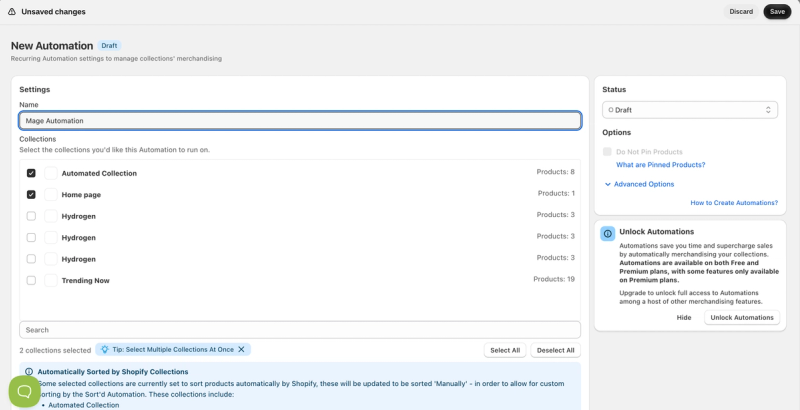
Task: Click the collections Search field
Action: 300,330
